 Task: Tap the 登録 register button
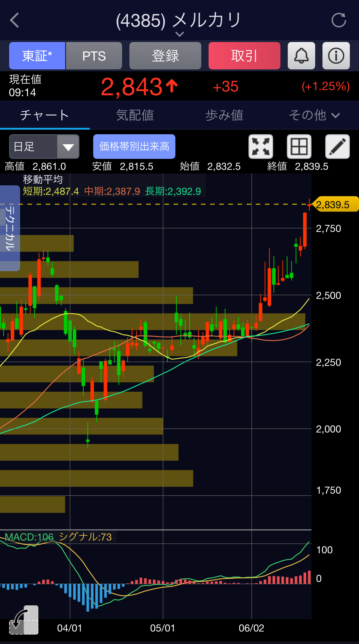coord(165,56)
